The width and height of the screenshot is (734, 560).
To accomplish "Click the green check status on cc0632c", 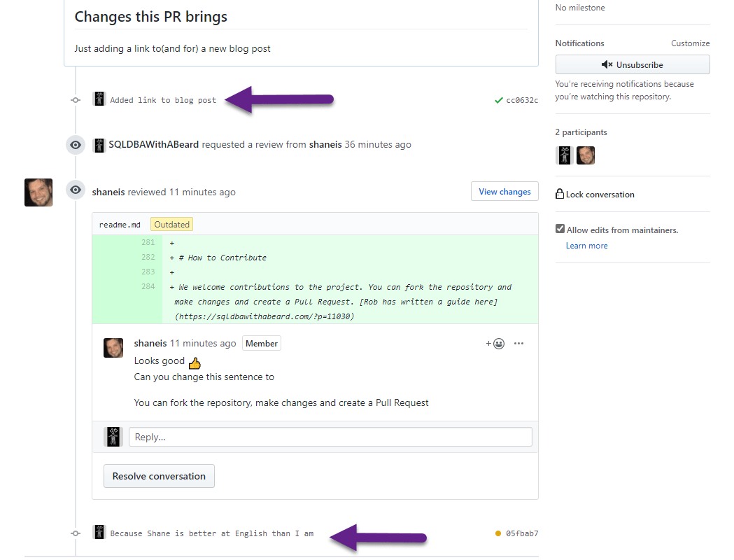I will pos(498,101).
